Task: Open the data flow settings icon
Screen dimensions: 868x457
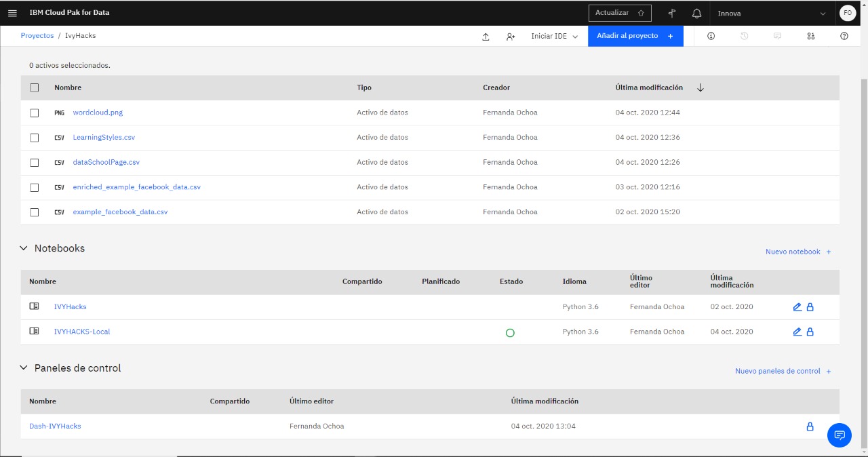Action: 810,36
